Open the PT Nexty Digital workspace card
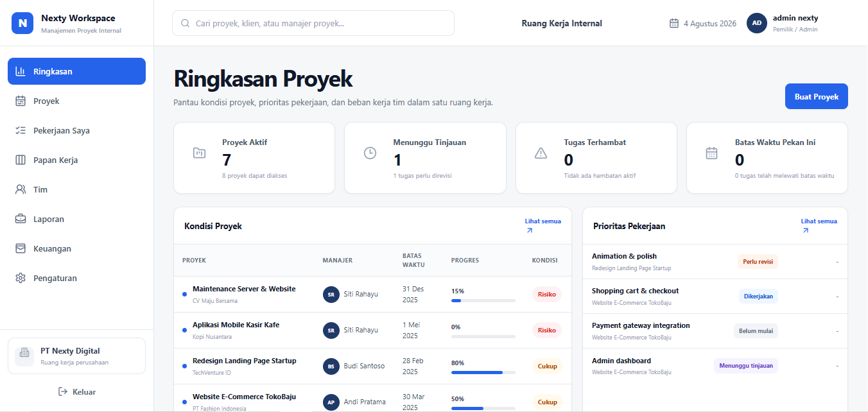This screenshot has width=868, height=412. pos(76,356)
